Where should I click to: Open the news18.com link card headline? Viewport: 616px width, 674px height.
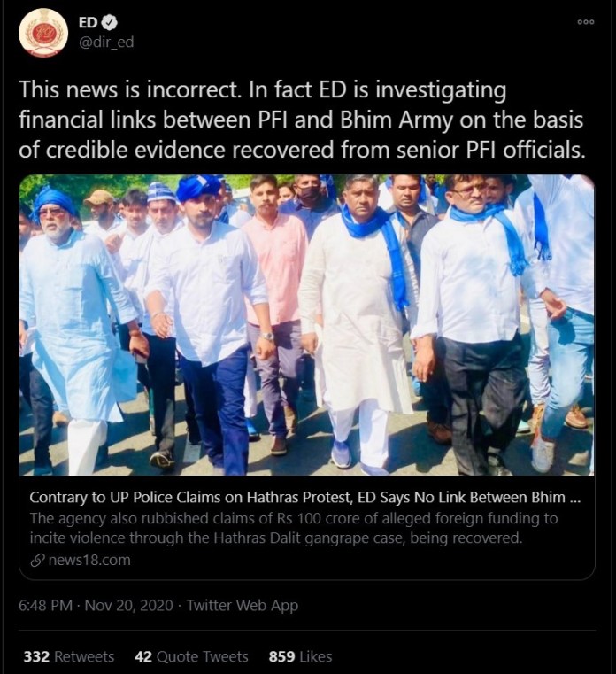(305, 497)
